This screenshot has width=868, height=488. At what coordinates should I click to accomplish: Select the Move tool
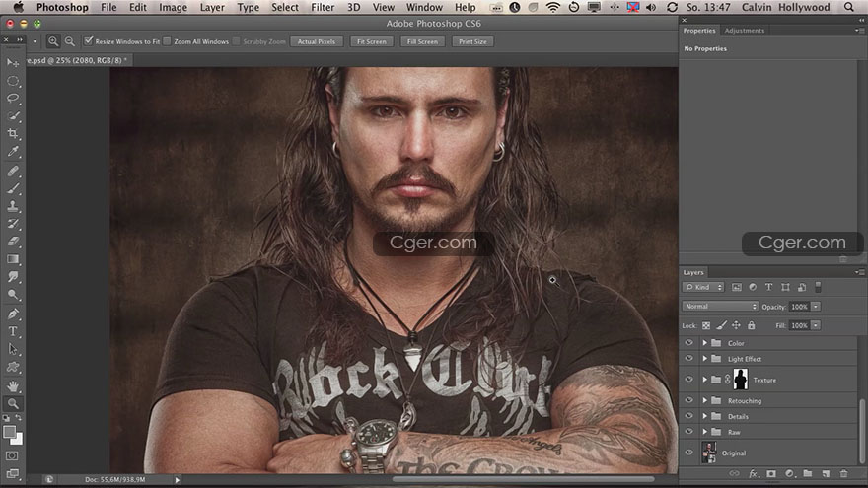pyautogui.click(x=13, y=63)
